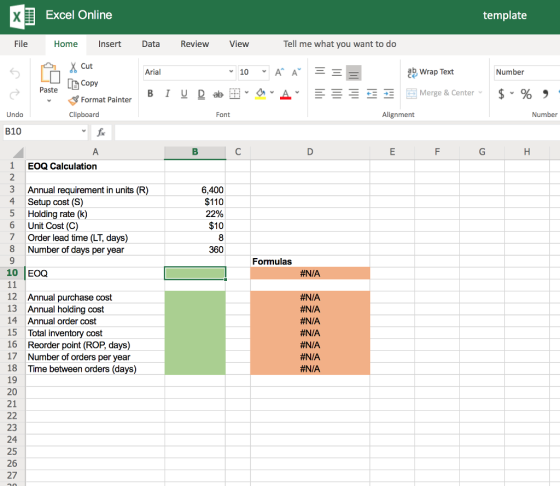Click the Formulas heading cell
This screenshot has width=560, height=486.
(310, 261)
